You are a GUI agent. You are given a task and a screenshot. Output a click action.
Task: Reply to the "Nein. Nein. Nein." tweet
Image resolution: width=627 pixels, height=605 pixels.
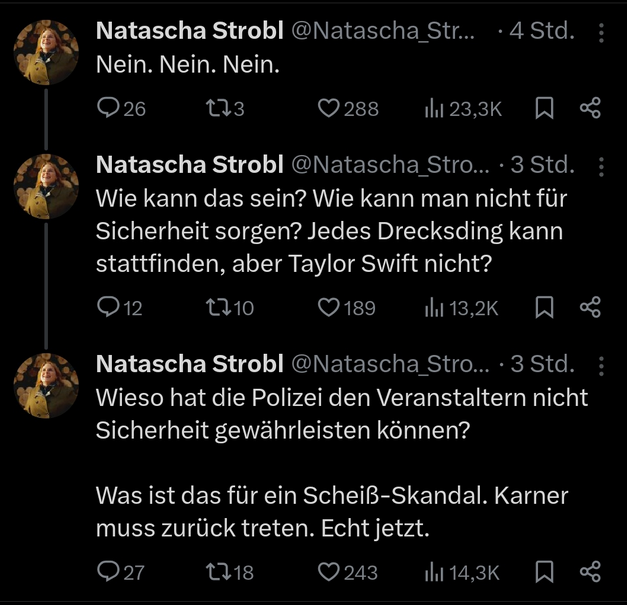coord(109,108)
